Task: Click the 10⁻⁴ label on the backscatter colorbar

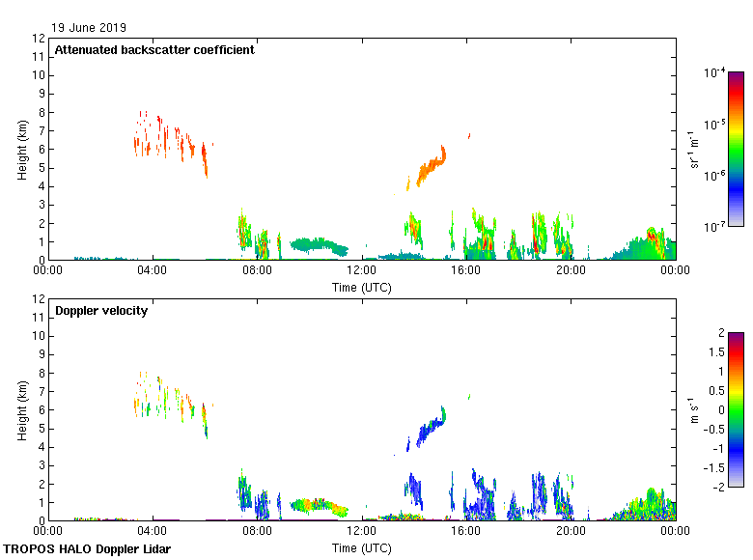Action: click(x=714, y=73)
